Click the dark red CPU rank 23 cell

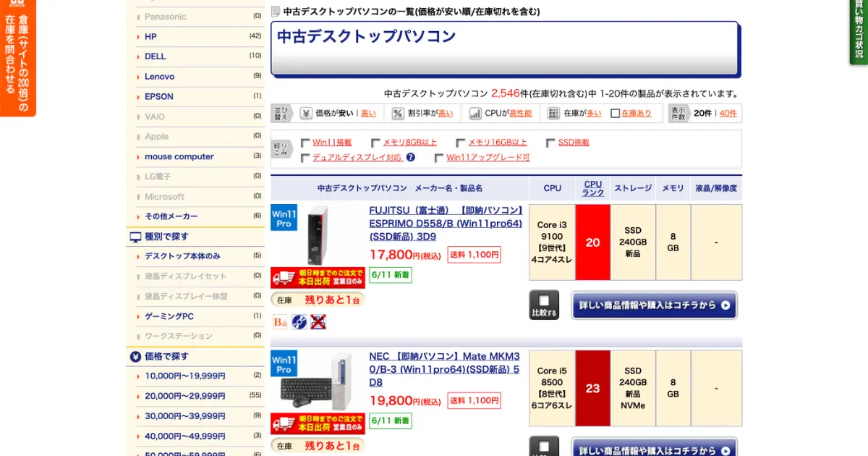coord(593,388)
